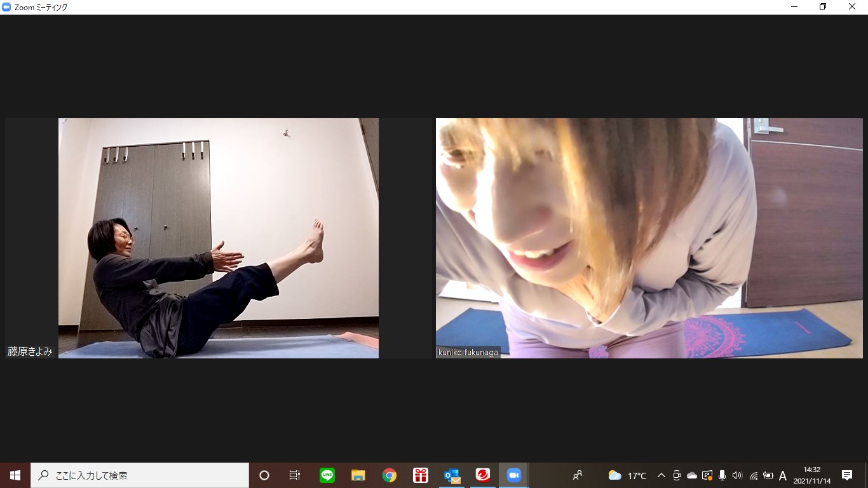Open the Windows Start menu

click(x=15, y=475)
